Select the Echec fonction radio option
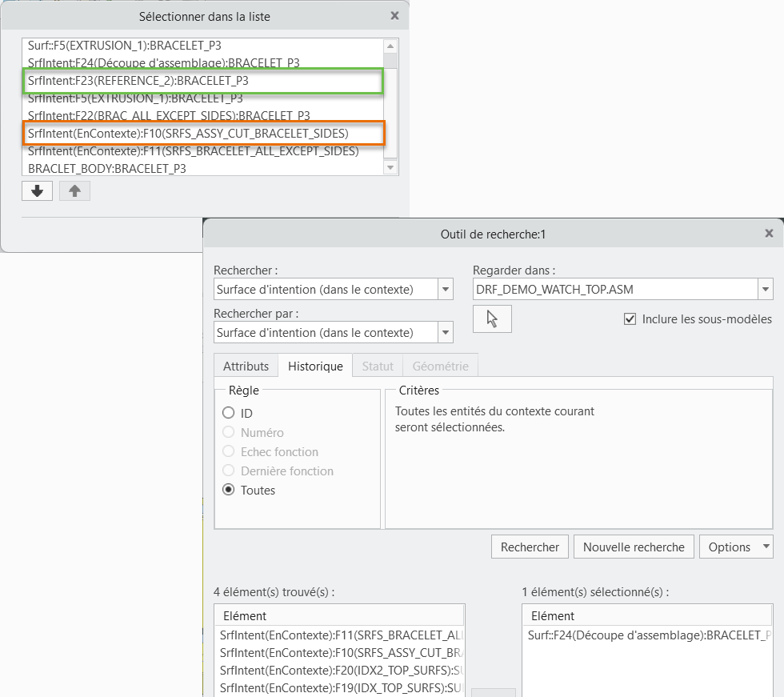 pos(229,451)
